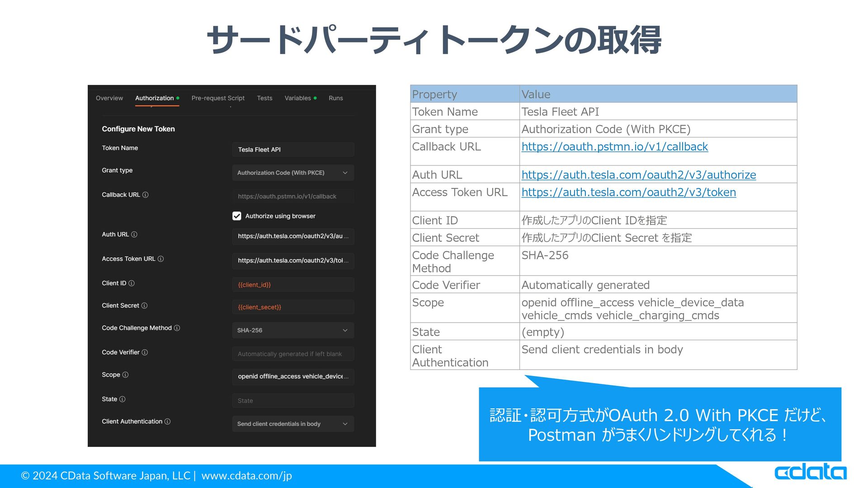
Task: Select the Tesla Fleet API table cell
Action: tap(658, 111)
